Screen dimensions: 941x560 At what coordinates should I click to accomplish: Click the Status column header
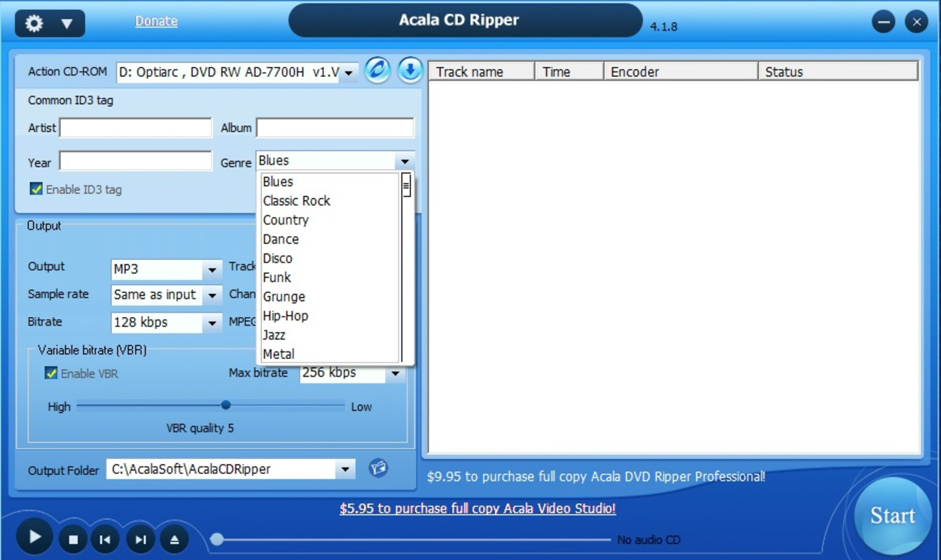click(838, 71)
